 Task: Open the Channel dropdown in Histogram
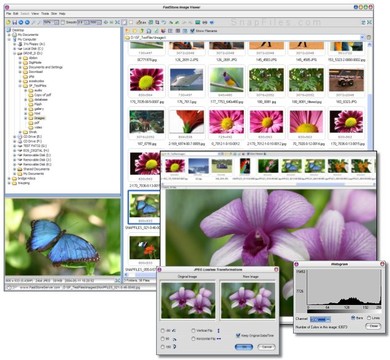(x=320, y=319)
